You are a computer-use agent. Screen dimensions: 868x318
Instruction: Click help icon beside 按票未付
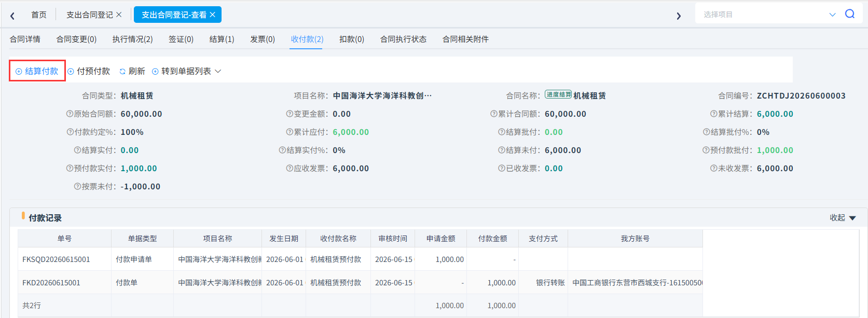pos(77,187)
